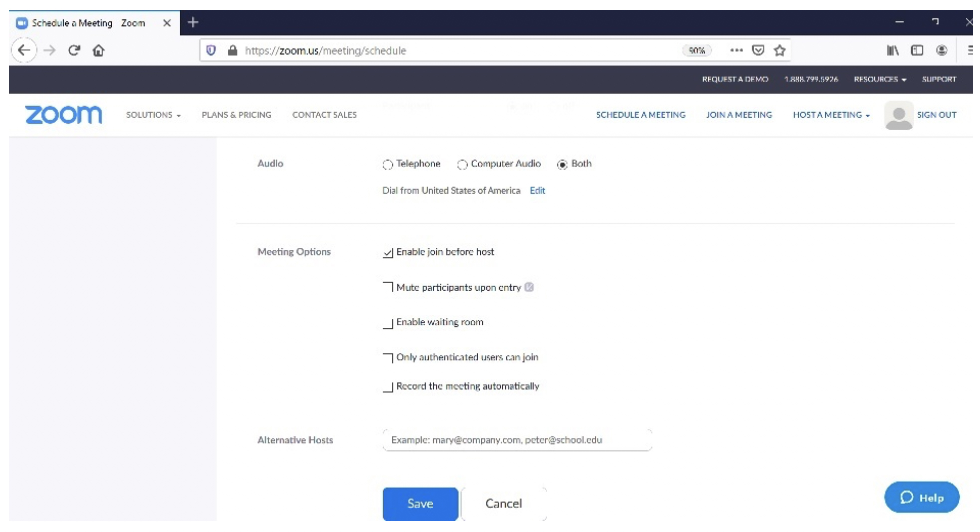Viewport: 980px width, 532px height.
Task: Open the page actions three-dots icon
Action: click(736, 50)
